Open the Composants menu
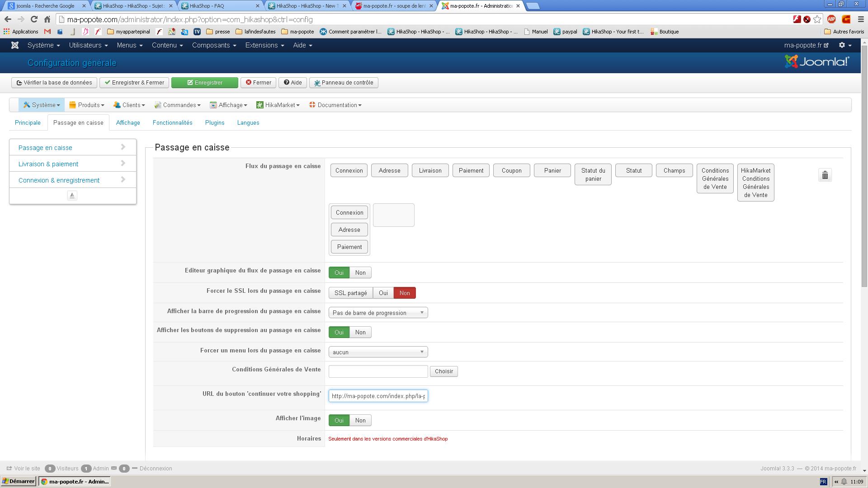868x488 pixels. click(x=214, y=45)
